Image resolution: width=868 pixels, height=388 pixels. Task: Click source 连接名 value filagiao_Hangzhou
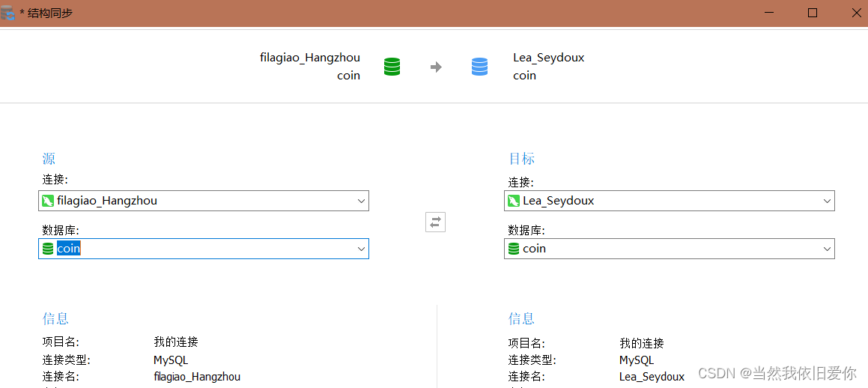click(x=197, y=377)
